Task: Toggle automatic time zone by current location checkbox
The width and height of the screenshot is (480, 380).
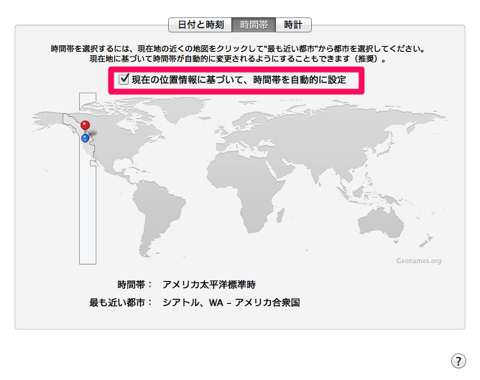Action: [124, 79]
